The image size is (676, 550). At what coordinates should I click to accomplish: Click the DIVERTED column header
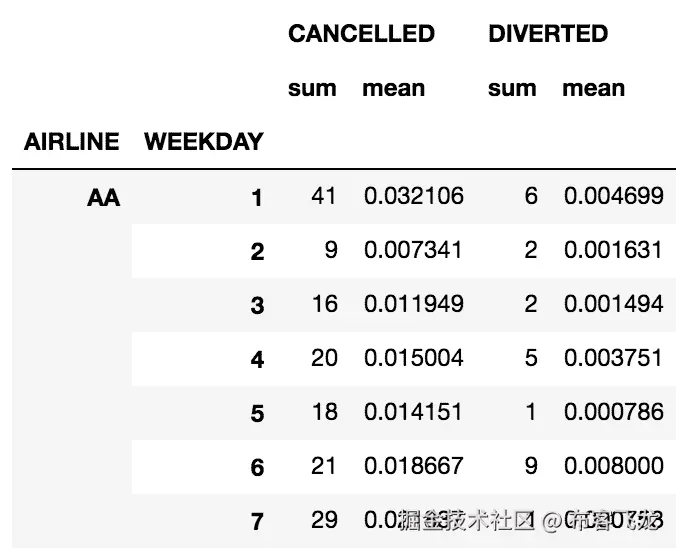(x=548, y=34)
